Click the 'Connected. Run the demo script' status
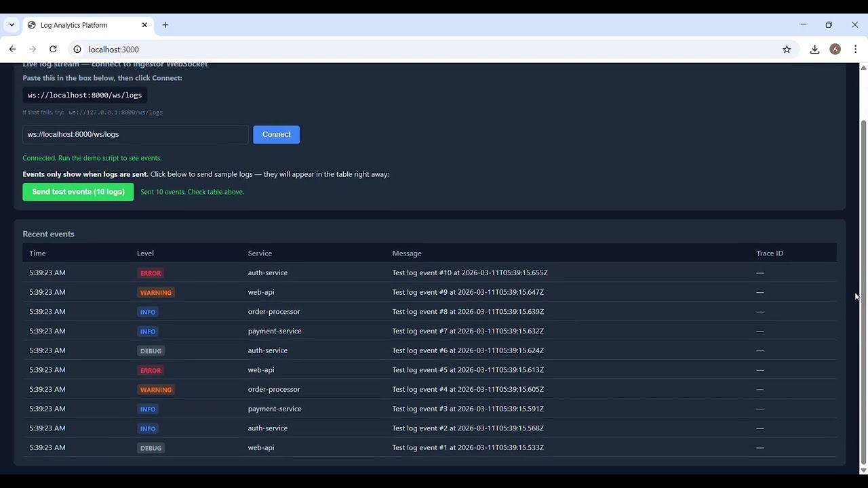This screenshot has height=488, width=868. click(92, 158)
